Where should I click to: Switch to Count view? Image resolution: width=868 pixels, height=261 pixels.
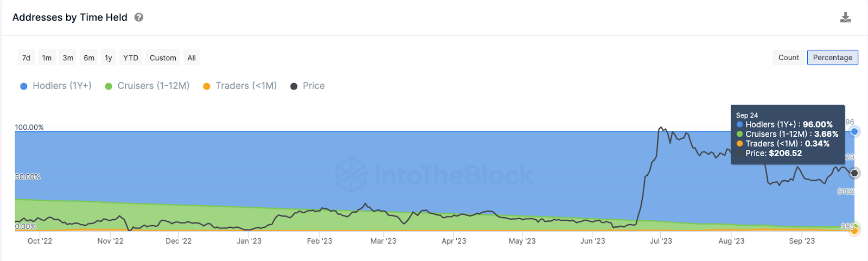[x=788, y=58]
